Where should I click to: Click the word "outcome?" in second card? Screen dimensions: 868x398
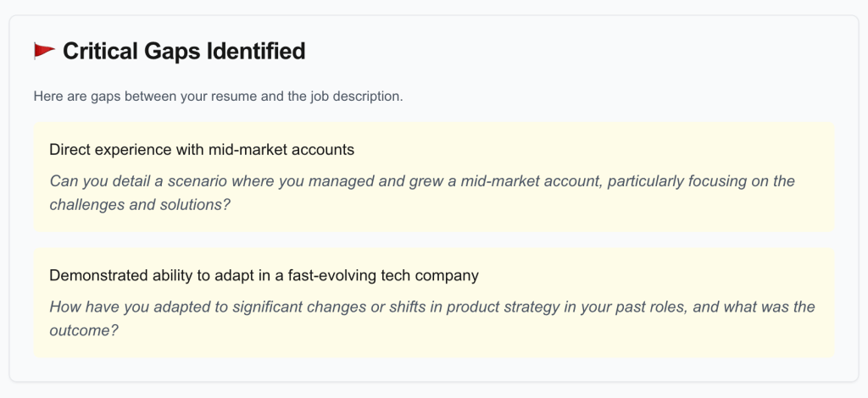coord(83,331)
